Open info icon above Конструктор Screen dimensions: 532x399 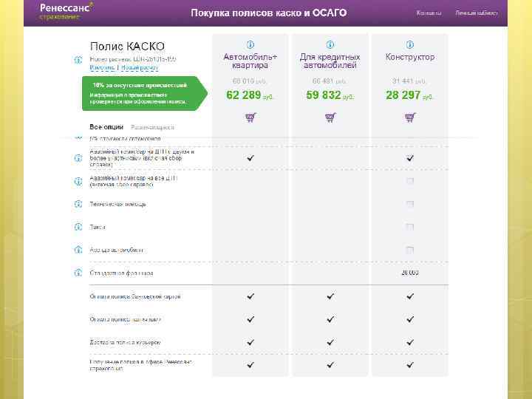[409, 45]
